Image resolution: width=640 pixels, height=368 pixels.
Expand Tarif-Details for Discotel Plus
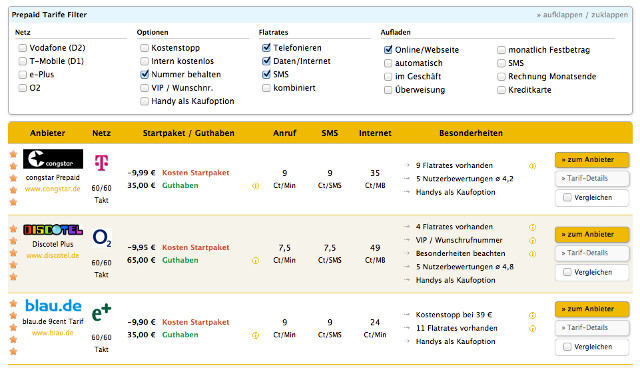click(592, 253)
